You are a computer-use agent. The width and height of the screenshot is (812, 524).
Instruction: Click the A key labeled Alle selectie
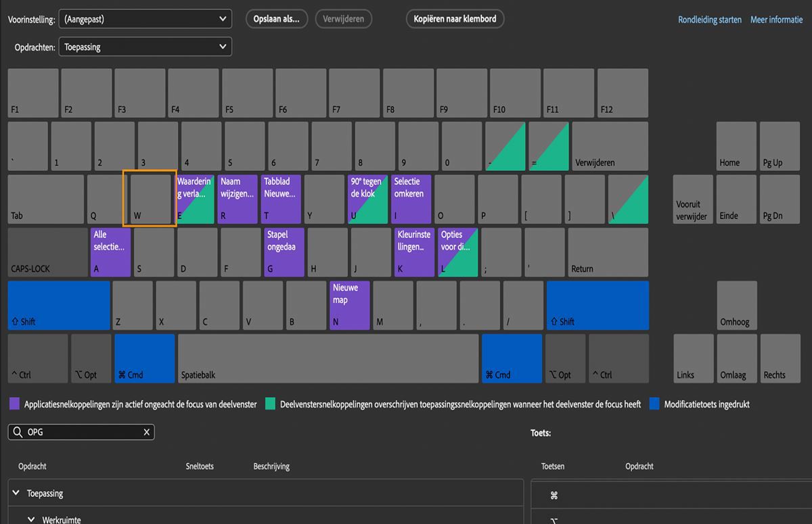click(110, 252)
